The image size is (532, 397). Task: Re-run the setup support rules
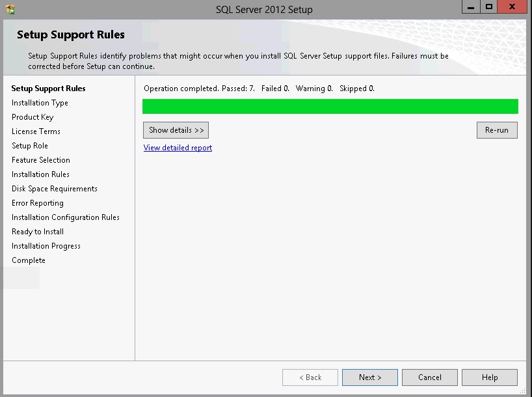497,130
